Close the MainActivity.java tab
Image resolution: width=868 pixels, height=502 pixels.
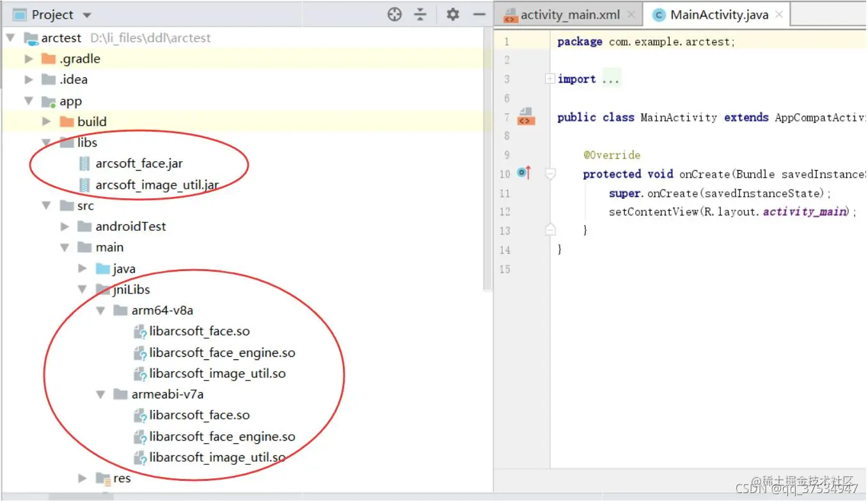coord(778,15)
